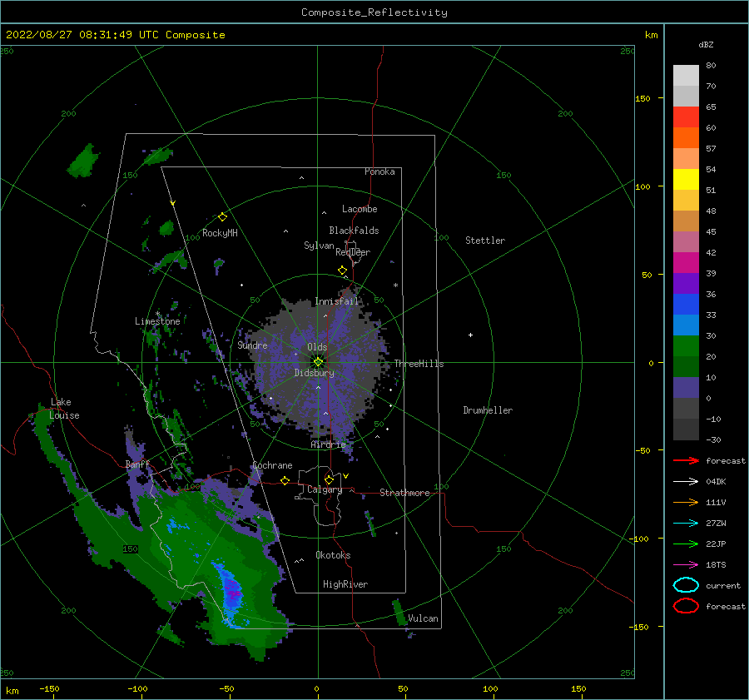The height and width of the screenshot is (700, 749).
Task: Click the Limestone label on map
Action: pyautogui.click(x=157, y=321)
